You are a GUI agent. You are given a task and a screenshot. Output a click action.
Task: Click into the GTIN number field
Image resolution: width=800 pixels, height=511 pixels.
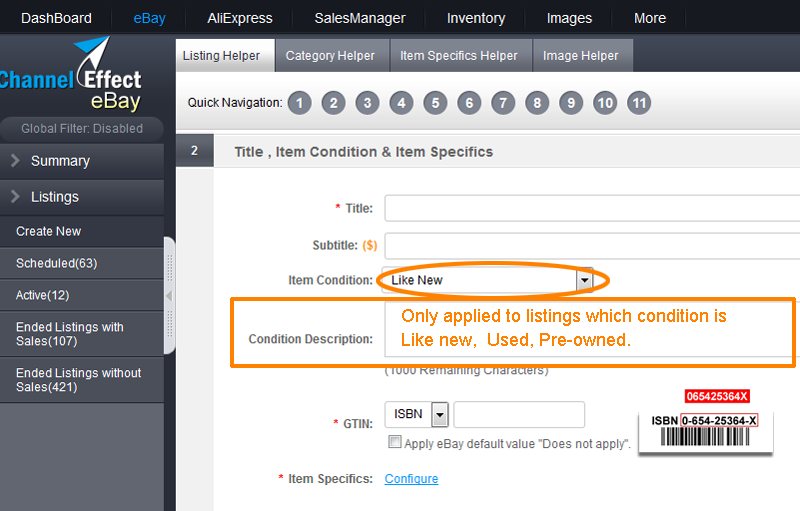[519, 415]
